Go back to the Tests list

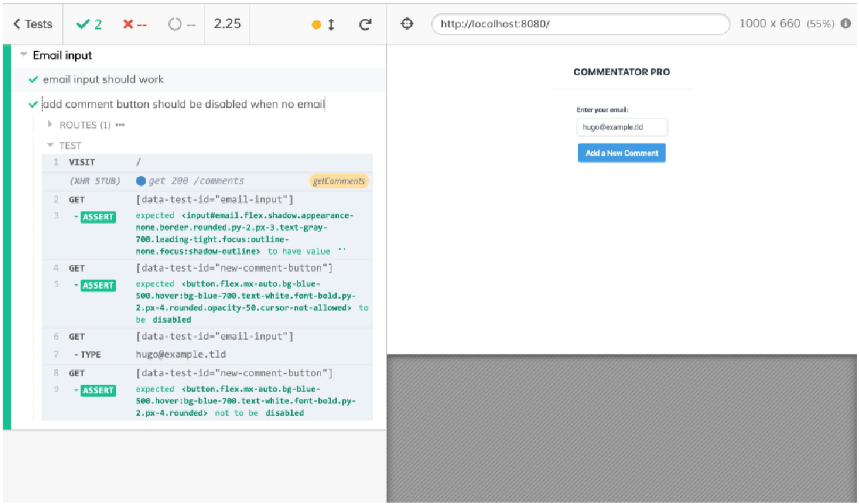click(x=33, y=24)
